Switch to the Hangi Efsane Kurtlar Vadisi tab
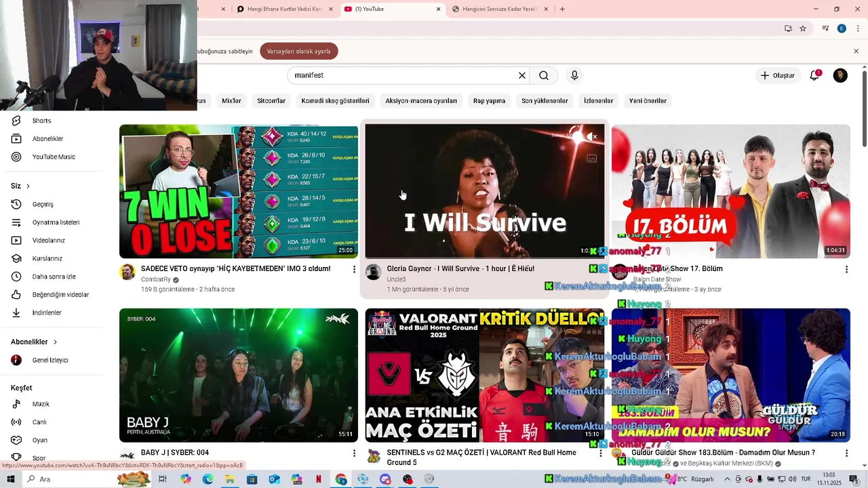 point(285,9)
